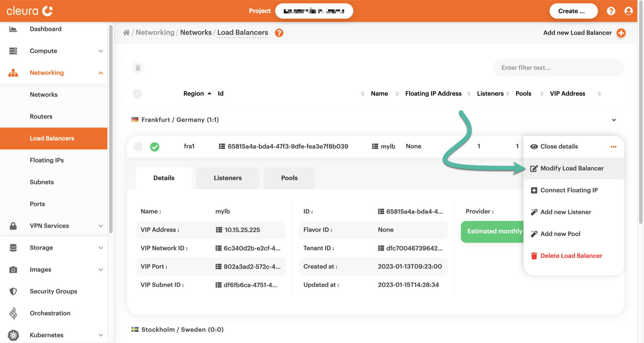Click the home icon in breadcrumb
Image resolution: width=644 pixels, height=343 pixels.
(126, 32)
